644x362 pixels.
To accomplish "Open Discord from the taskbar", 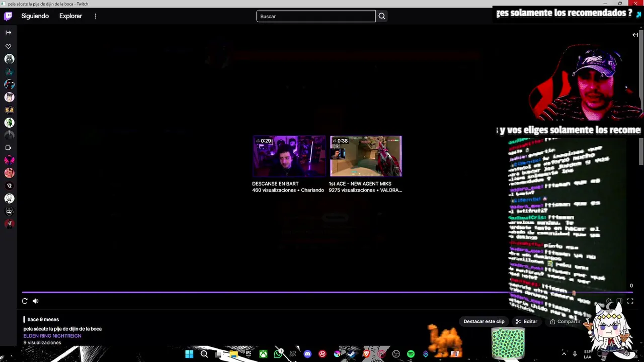I will pyautogui.click(x=307, y=354).
